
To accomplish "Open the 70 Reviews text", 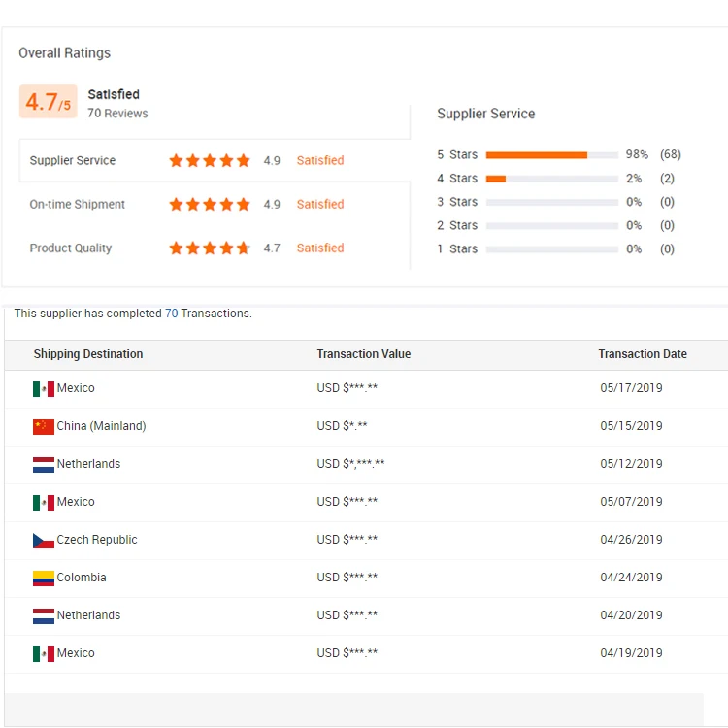I will click(x=117, y=114).
